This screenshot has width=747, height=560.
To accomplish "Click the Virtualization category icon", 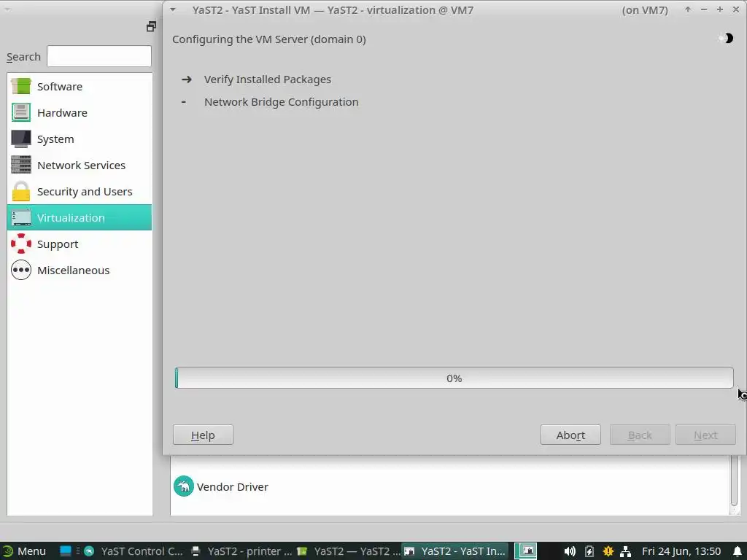I will pos(21,217).
